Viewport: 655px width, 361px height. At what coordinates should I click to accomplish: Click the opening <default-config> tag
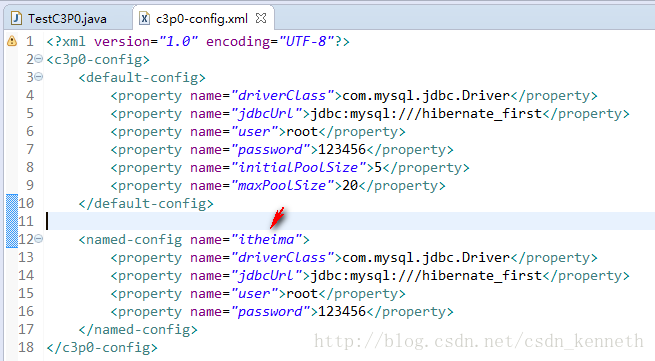(142, 78)
